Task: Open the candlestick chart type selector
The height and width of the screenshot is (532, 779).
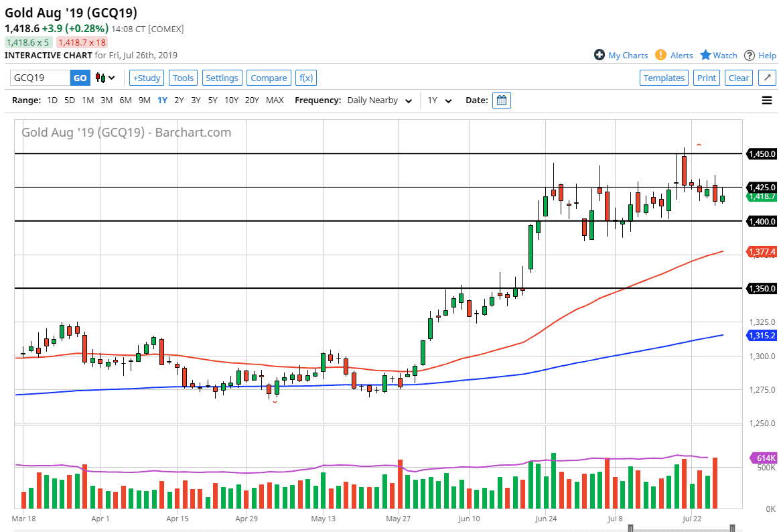Action: pyautogui.click(x=98, y=78)
